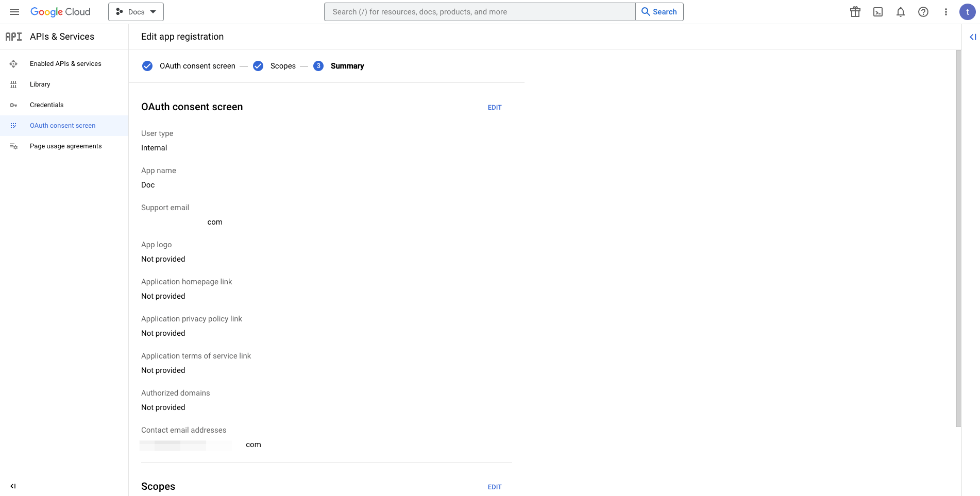Open Enabled APIs & services page
The image size is (980, 496).
(x=65, y=64)
